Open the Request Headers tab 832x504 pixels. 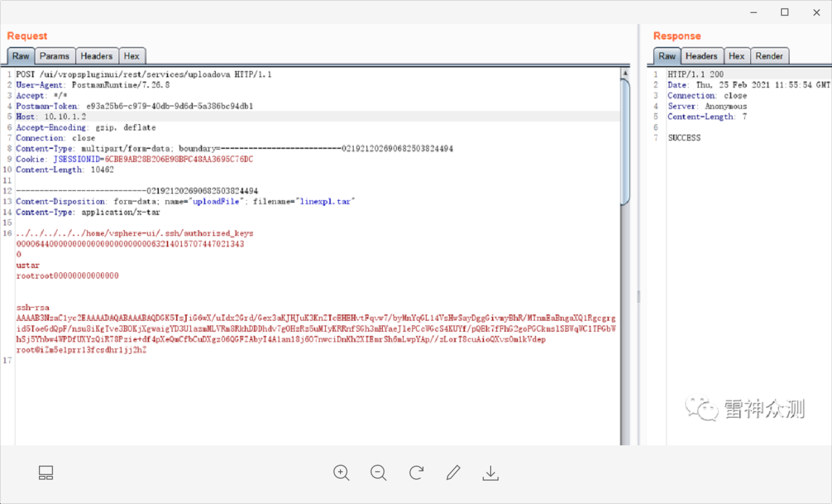[x=96, y=56]
